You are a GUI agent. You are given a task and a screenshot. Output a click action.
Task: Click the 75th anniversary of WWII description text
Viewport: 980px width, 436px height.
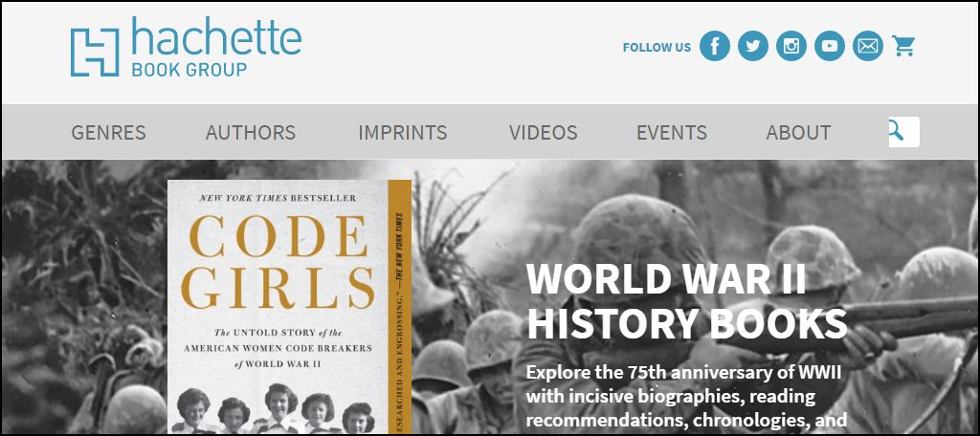click(x=686, y=396)
